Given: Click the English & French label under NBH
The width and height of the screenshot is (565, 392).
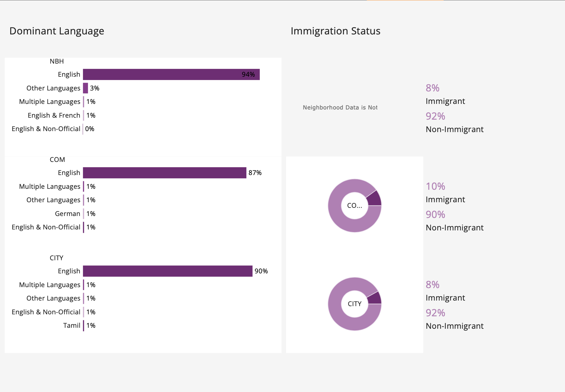Looking at the screenshot, I should click(54, 115).
